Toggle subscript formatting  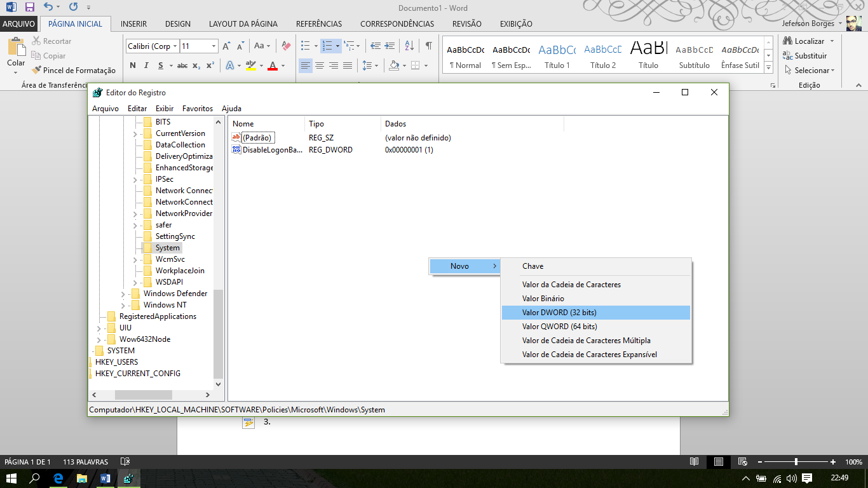point(196,65)
